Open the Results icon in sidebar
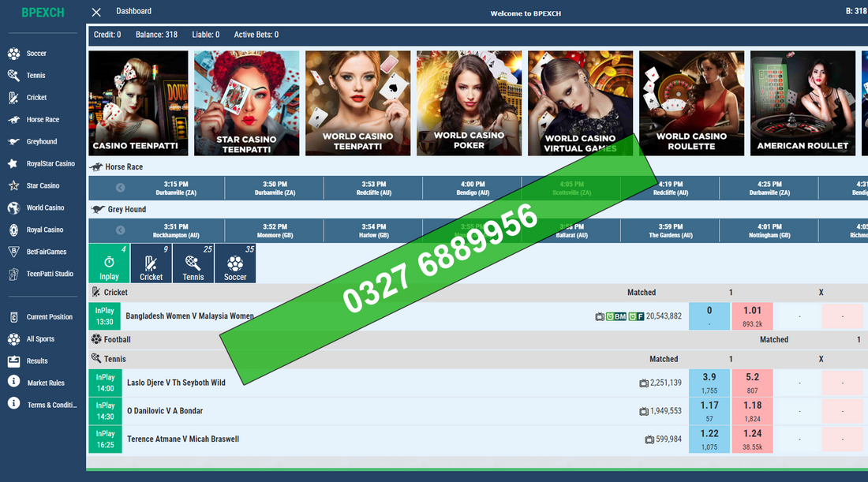This screenshot has width=868, height=482. pos(13,361)
